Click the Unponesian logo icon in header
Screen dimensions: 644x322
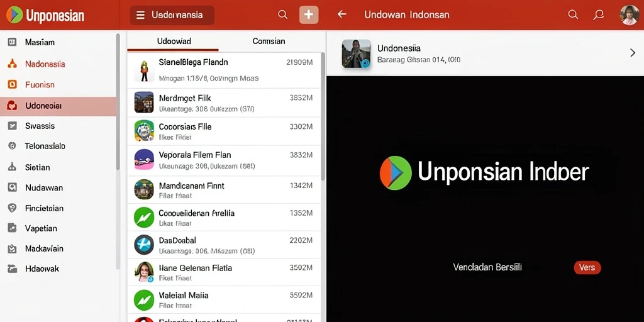[14, 15]
